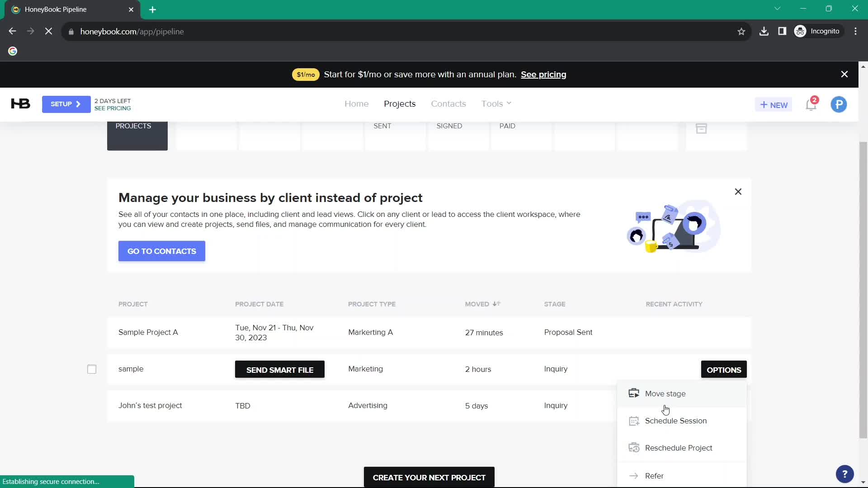Click the archive box icon in pipeline
This screenshot has height=488, width=868.
click(701, 129)
